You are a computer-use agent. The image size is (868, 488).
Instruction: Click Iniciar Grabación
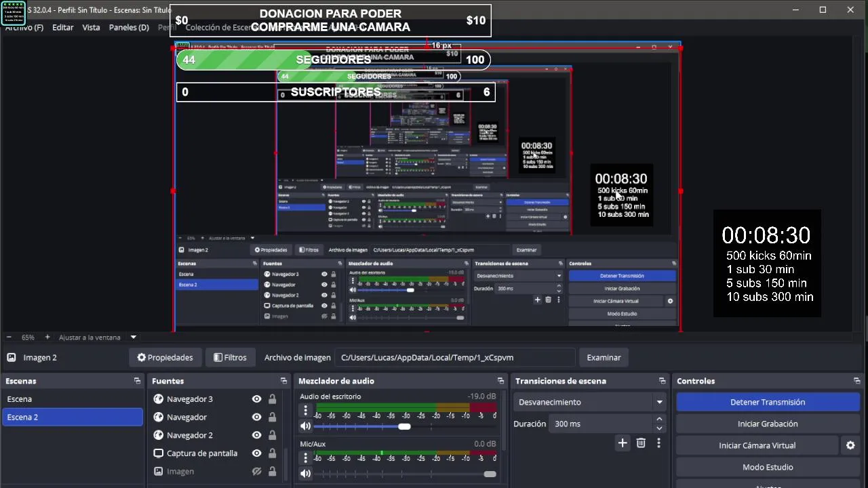tap(768, 424)
